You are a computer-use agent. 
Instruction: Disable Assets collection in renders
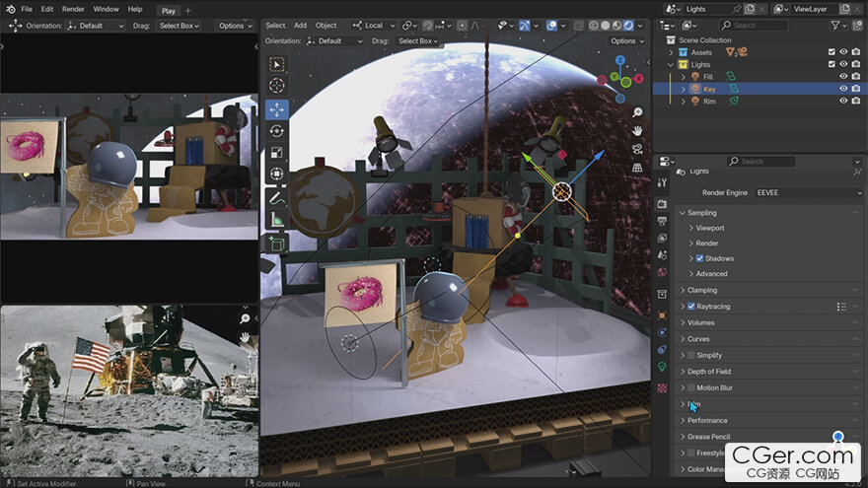(856, 52)
